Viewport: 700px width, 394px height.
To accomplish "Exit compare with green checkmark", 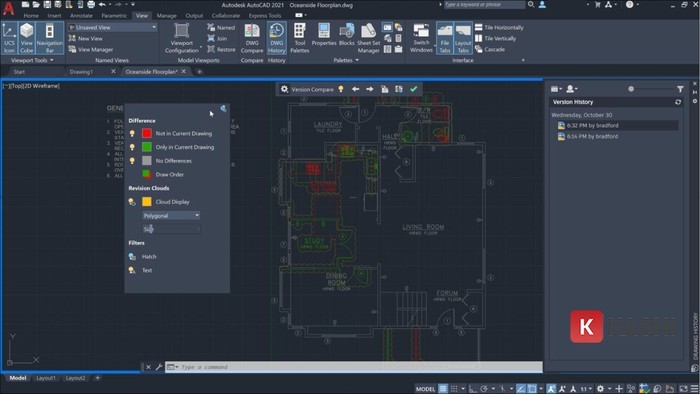I will click(414, 89).
